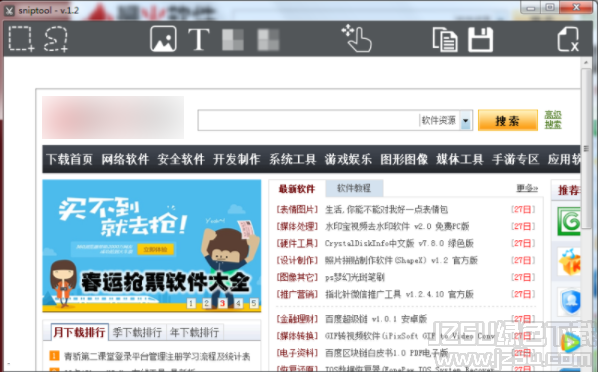The height and width of the screenshot is (372, 598).
Task: Switch to the 年下载排行 tab
Action: pos(195,332)
